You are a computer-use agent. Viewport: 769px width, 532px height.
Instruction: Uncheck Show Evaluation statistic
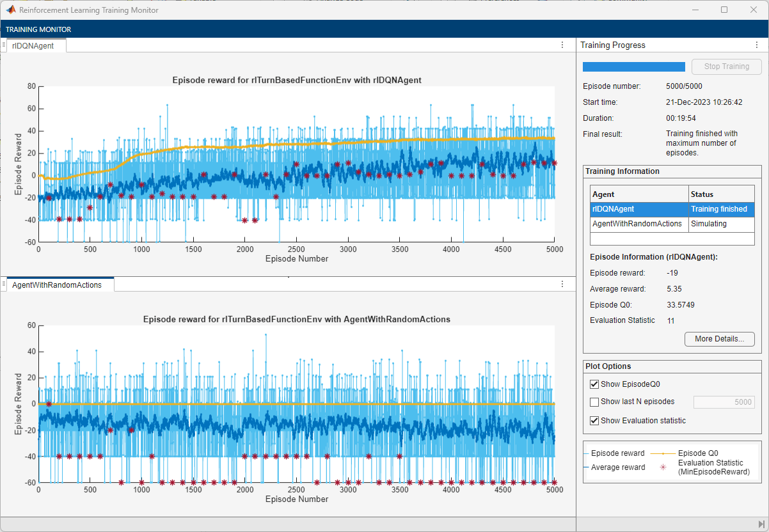(594, 420)
